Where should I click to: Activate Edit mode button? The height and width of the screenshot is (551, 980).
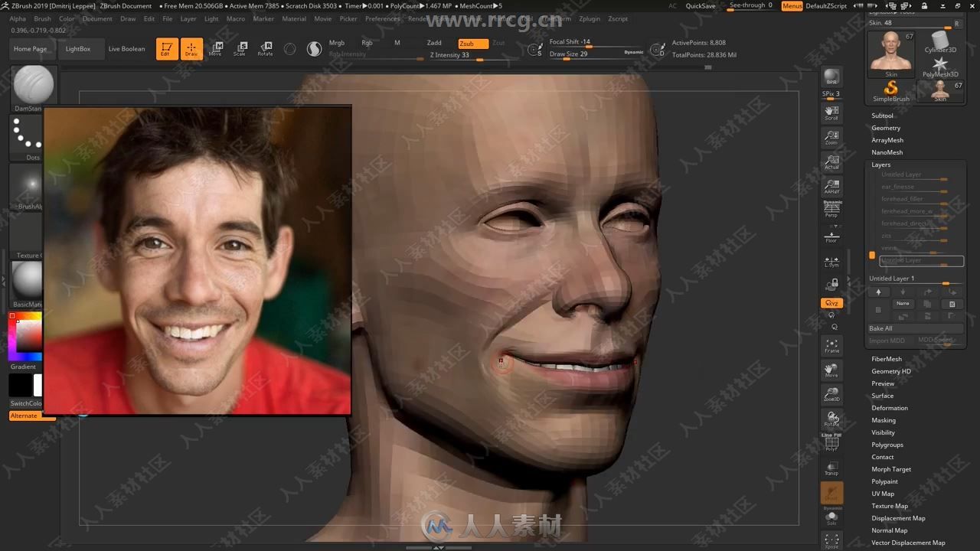click(167, 49)
